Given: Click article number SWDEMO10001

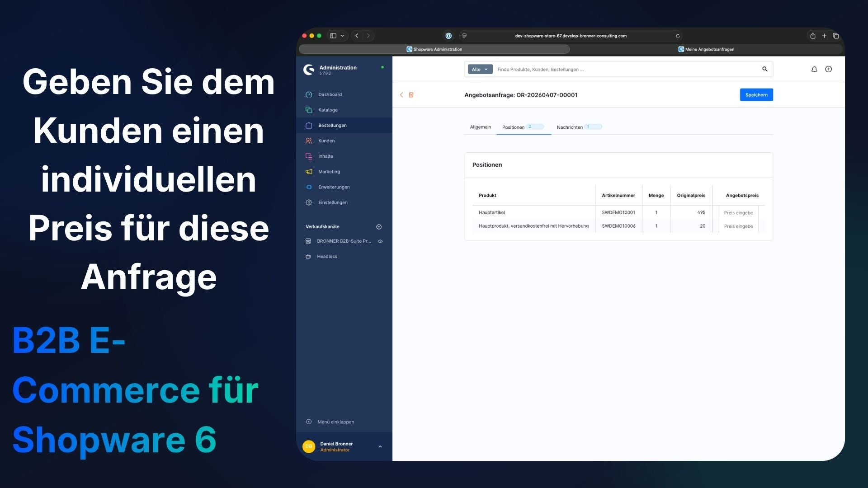Looking at the screenshot, I should point(618,212).
